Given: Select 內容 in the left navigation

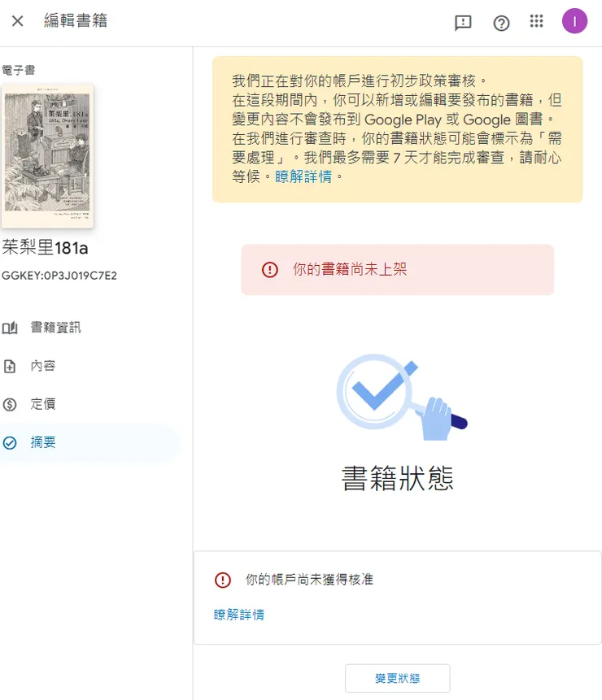Looking at the screenshot, I should coord(44,366).
